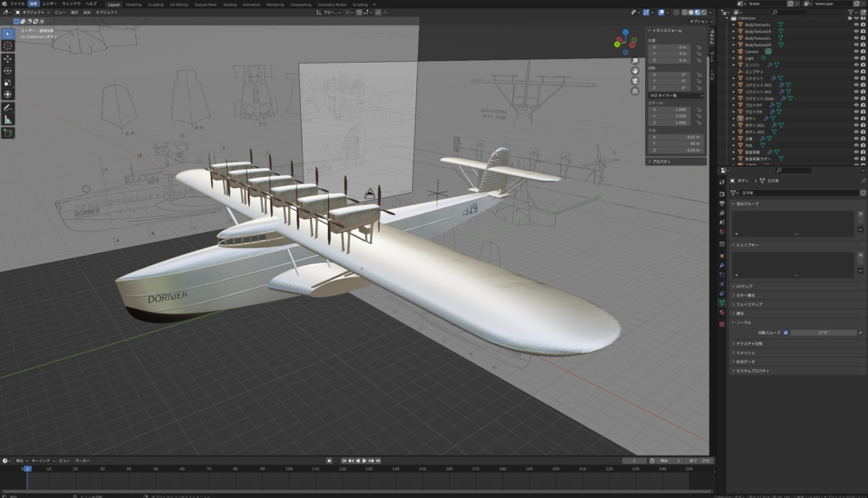
Task: Hide the Light object in outliner
Action: click(856, 58)
